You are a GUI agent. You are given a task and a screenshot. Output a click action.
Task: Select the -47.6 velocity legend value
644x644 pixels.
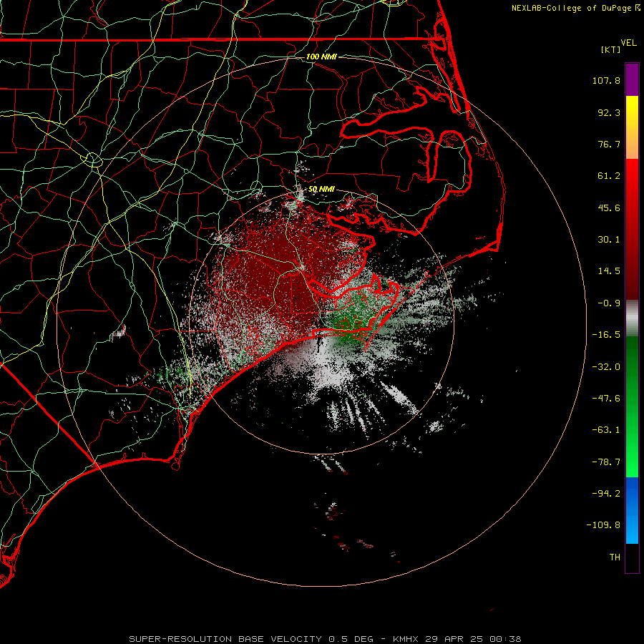(x=606, y=399)
